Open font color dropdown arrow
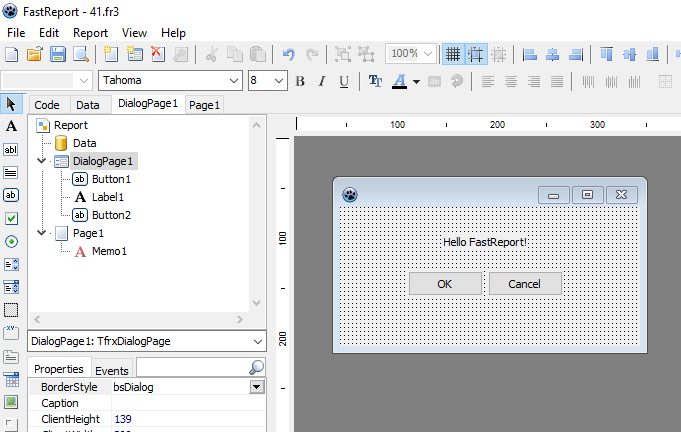The image size is (681, 432). pyautogui.click(x=416, y=82)
